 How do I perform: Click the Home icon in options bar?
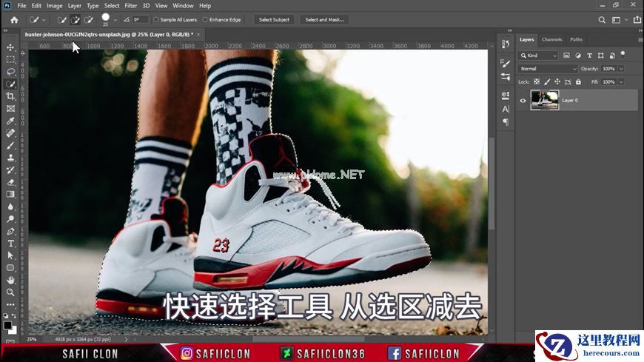14,20
